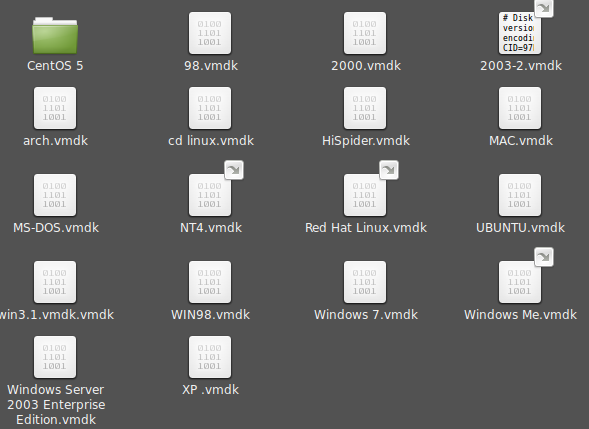Click the symlink arrow emblem on Red Hat Linux.vmdk
Image resolution: width=589 pixels, height=429 pixels.
pyautogui.click(x=389, y=170)
